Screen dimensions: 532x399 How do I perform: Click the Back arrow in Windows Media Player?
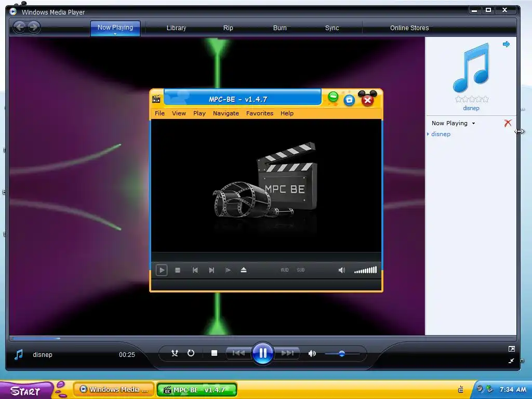[x=20, y=27]
